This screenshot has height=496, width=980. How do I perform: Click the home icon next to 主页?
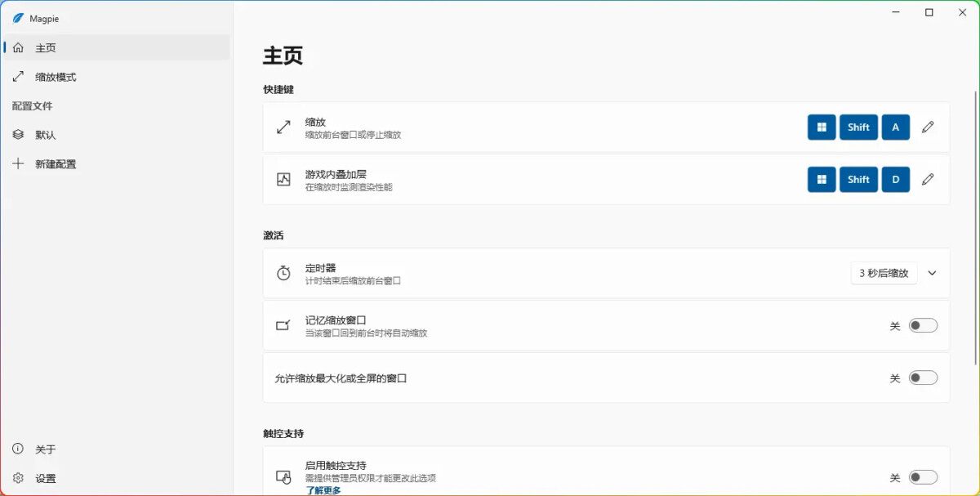click(x=18, y=47)
